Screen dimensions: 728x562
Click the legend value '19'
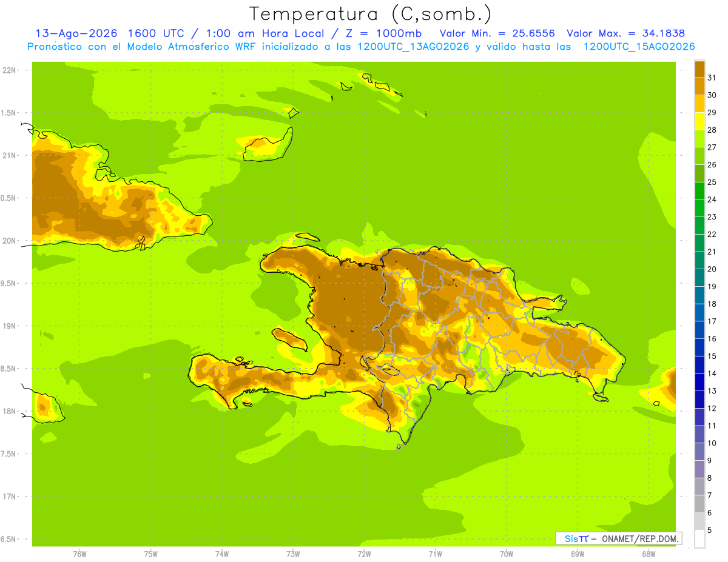[x=712, y=286]
